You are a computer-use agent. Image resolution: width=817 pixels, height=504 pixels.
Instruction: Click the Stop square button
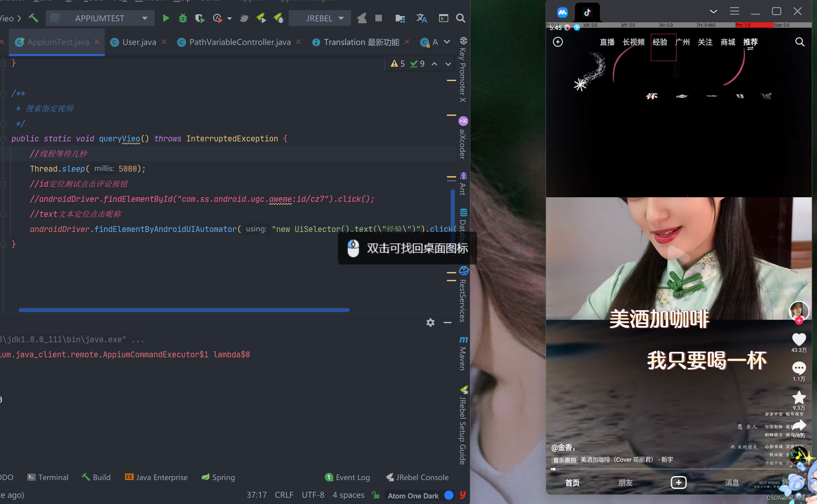[378, 18]
